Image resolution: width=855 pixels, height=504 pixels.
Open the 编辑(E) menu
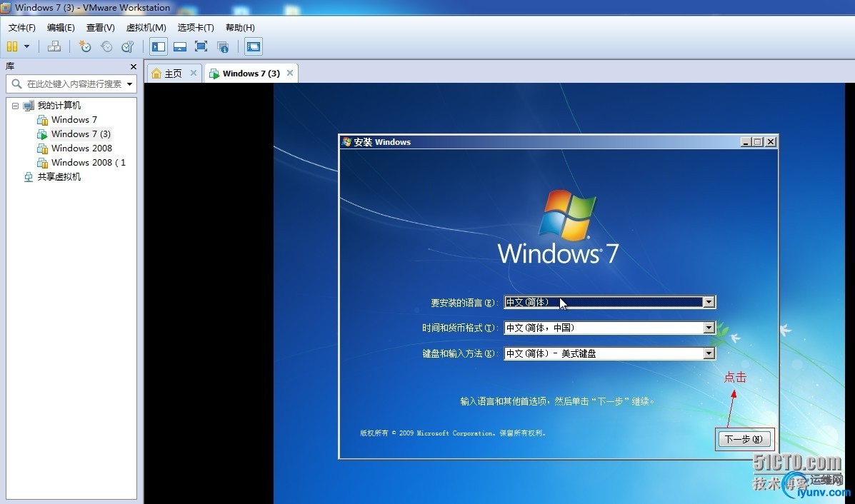(61, 28)
